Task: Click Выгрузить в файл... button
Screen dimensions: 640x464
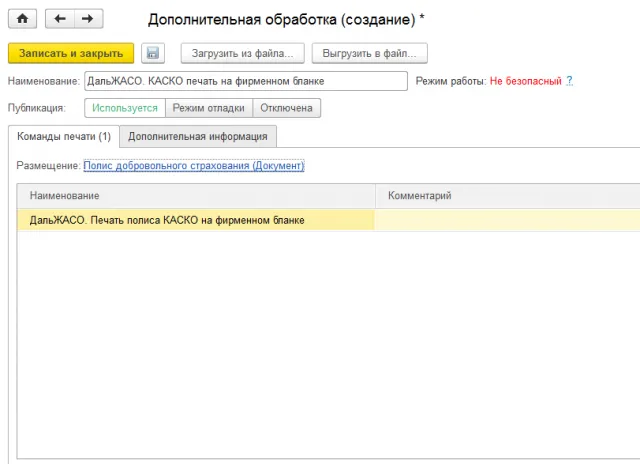Action: [369, 53]
